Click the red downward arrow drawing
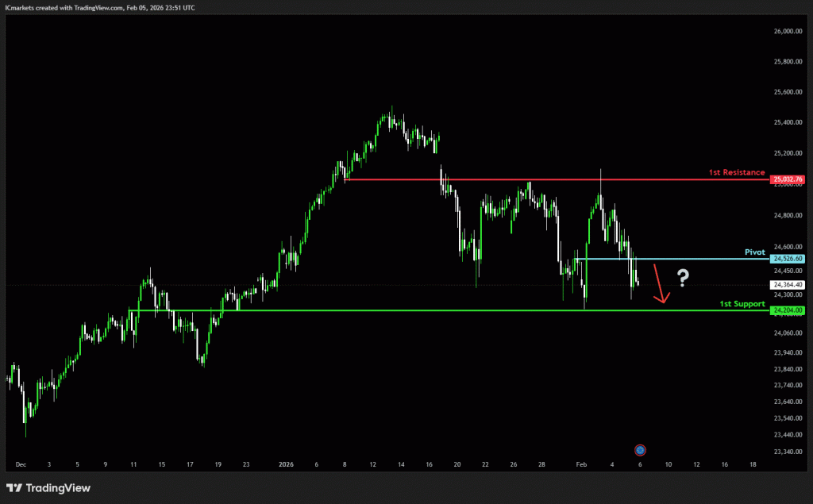This screenshot has height=504, width=813. pos(659,283)
